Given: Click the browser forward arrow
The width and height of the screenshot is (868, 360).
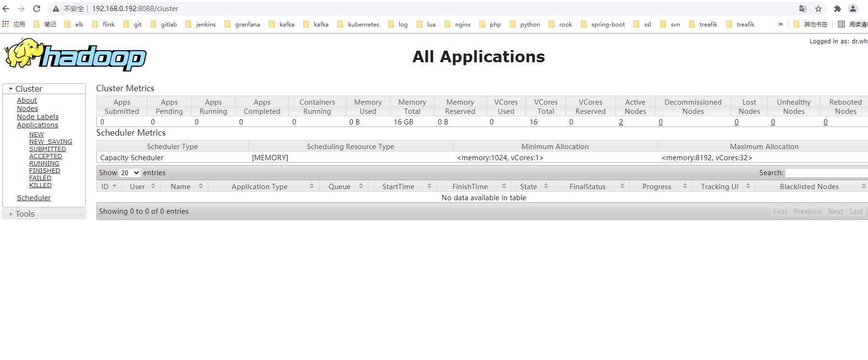Looking at the screenshot, I should [x=21, y=9].
